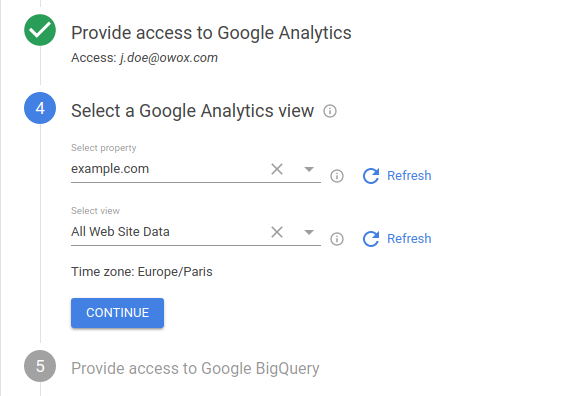The height and width of the screenshot is (396, 570).
Task: Clear the example.com property selection
Action: pos(277,169)
